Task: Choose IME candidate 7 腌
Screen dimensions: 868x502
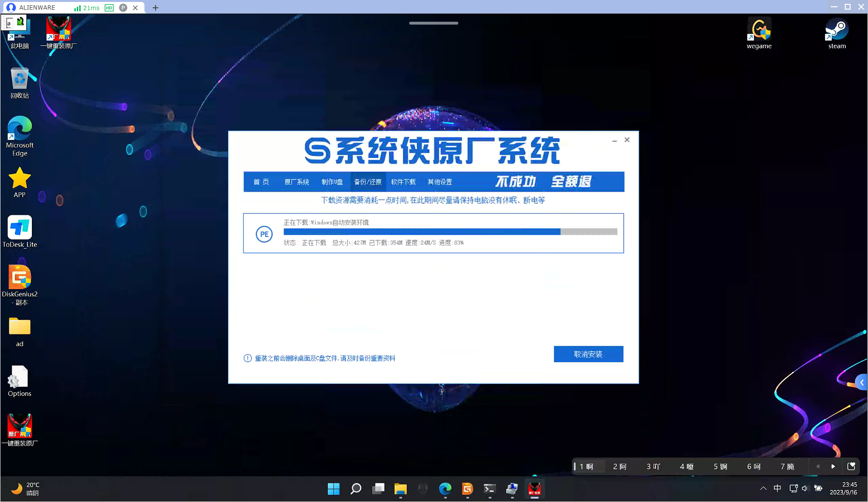Action: tap(787, 466)
